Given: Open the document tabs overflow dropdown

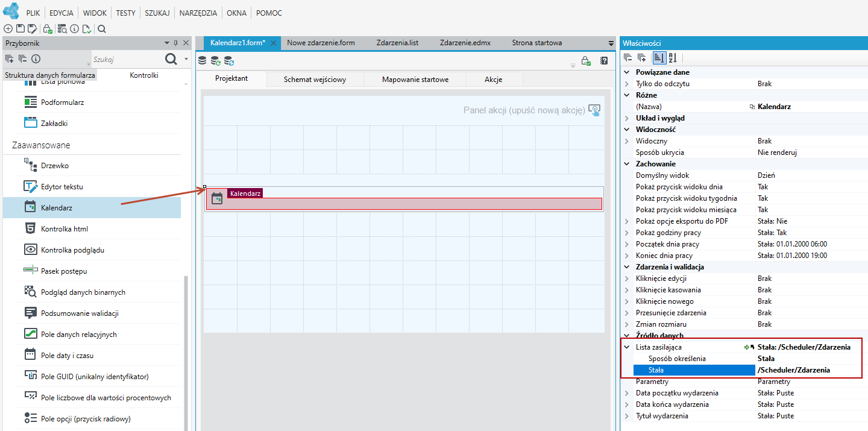Looking at the screenshot, I should click(611, 43).
